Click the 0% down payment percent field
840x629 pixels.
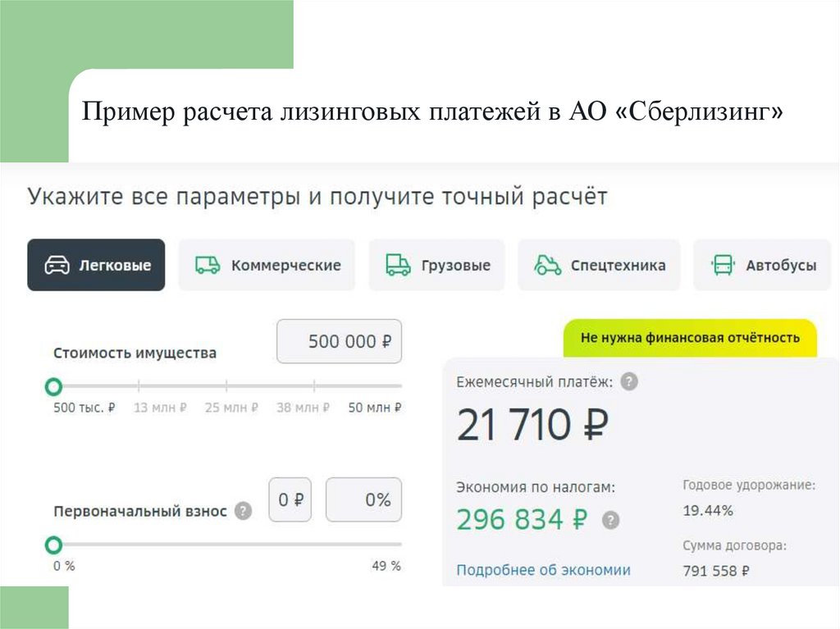[363, 499]
